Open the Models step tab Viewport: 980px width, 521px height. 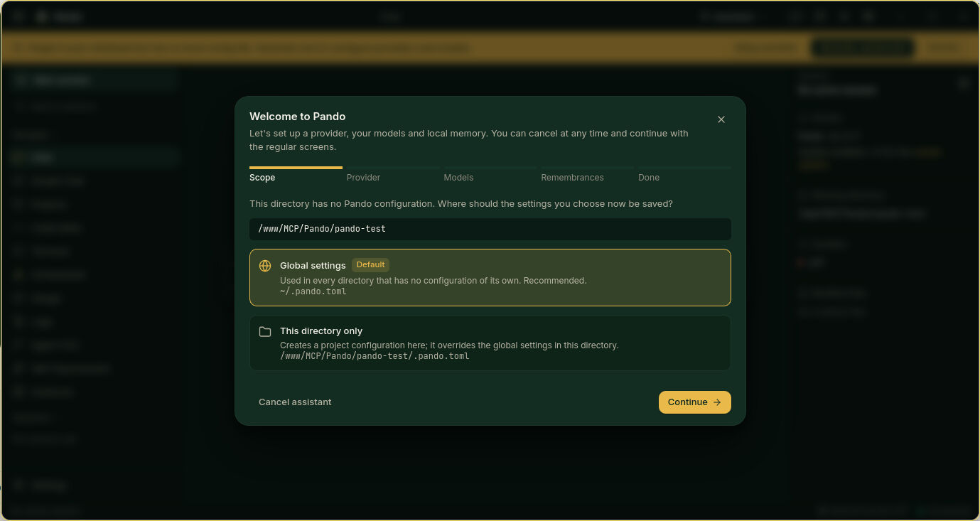[490, 175]
